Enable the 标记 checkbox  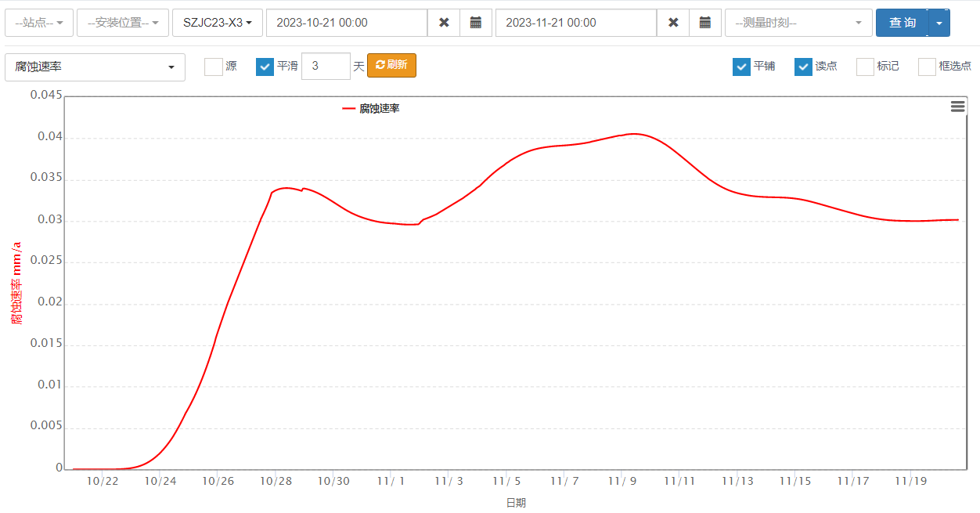click(x=865, y=67)
